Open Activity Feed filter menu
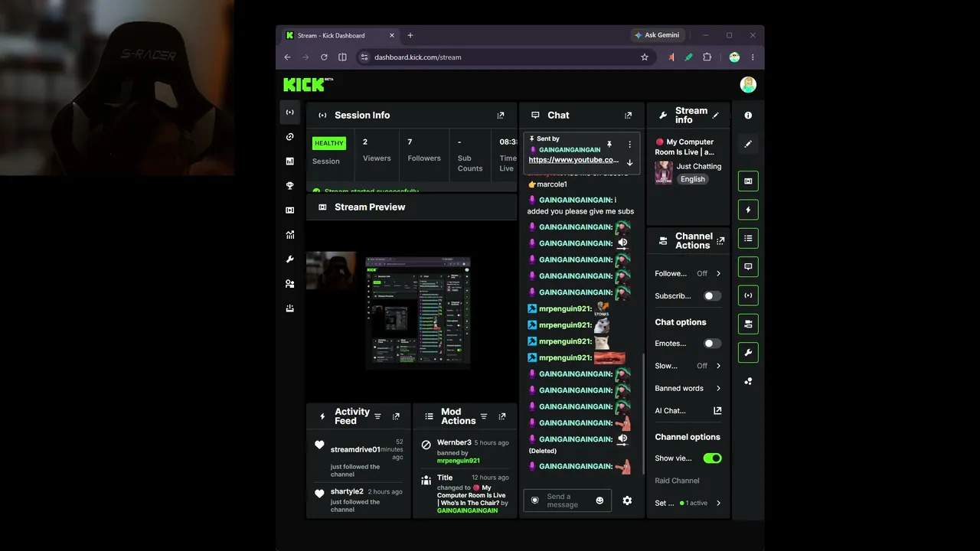Image resolution: width=980 pixels, height=551 pixels. 377,416
